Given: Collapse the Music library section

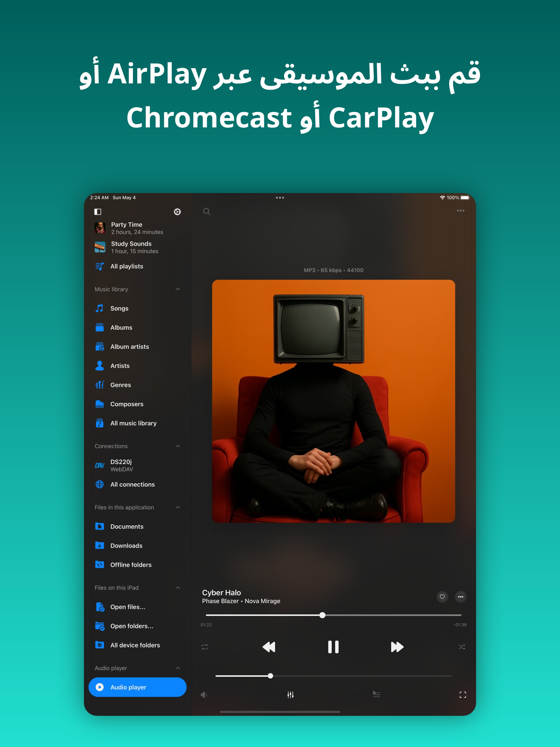Looking at the screenshot, I should tap(178, 289).
